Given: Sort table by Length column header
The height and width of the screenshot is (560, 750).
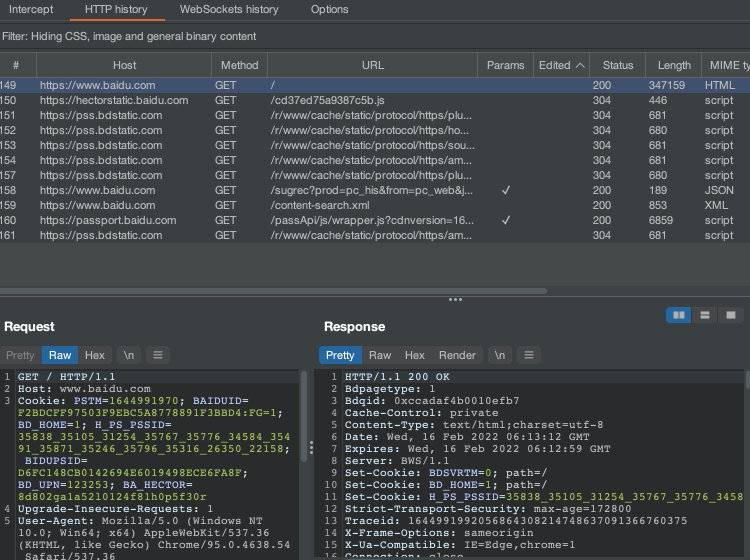Looking at the screenshot, I should 673,65.
